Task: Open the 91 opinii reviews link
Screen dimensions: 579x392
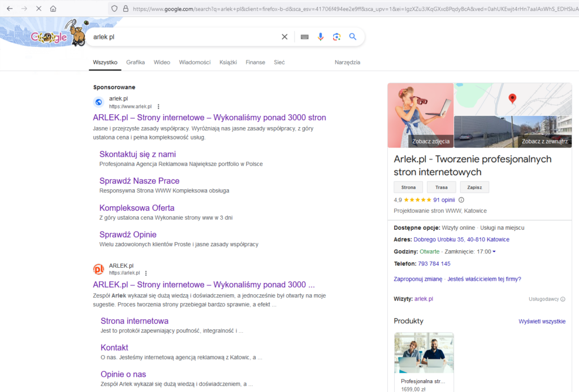Action: point(444,200)
